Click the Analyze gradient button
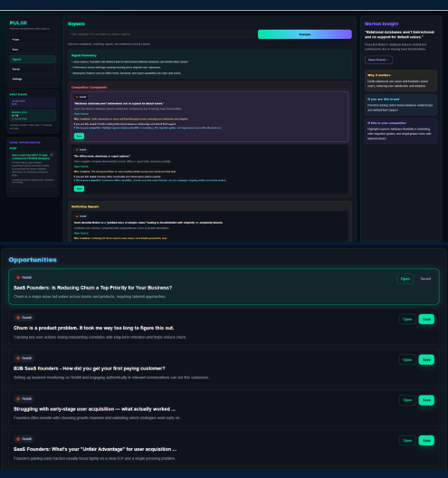Image resolution: width=448 pixels, height=478 pixels. coord(305,34)
